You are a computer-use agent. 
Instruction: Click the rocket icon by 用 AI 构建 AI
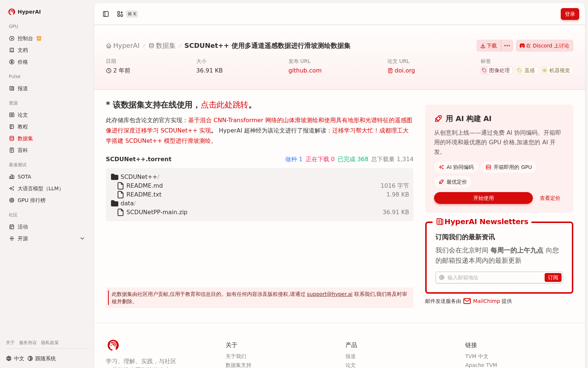point(438,118)
